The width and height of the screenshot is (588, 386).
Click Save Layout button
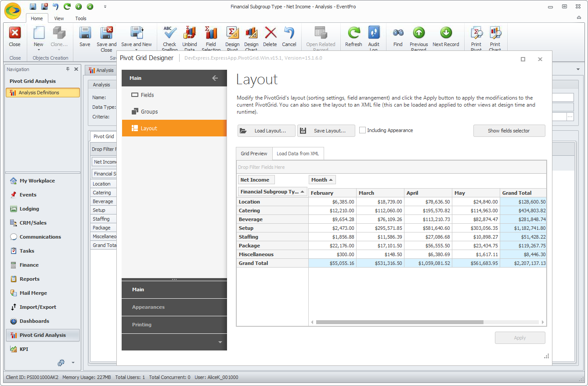326,131
